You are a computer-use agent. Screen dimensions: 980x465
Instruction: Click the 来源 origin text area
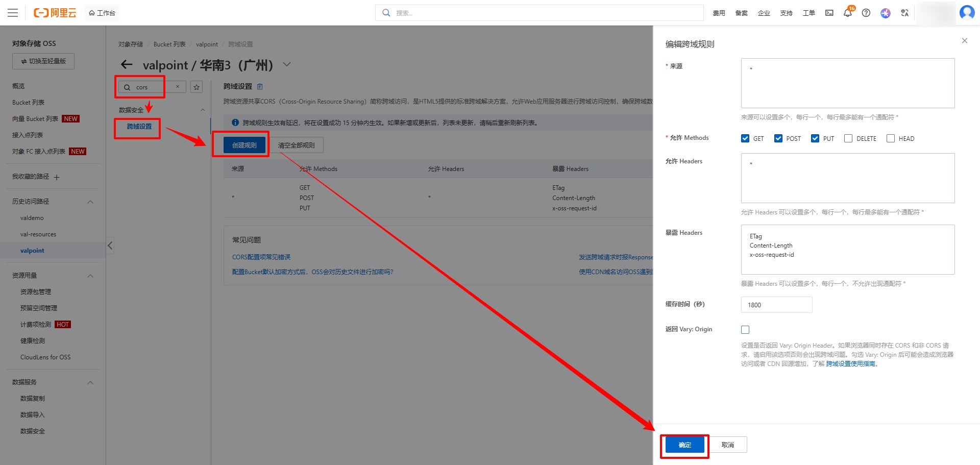point(848,83)
